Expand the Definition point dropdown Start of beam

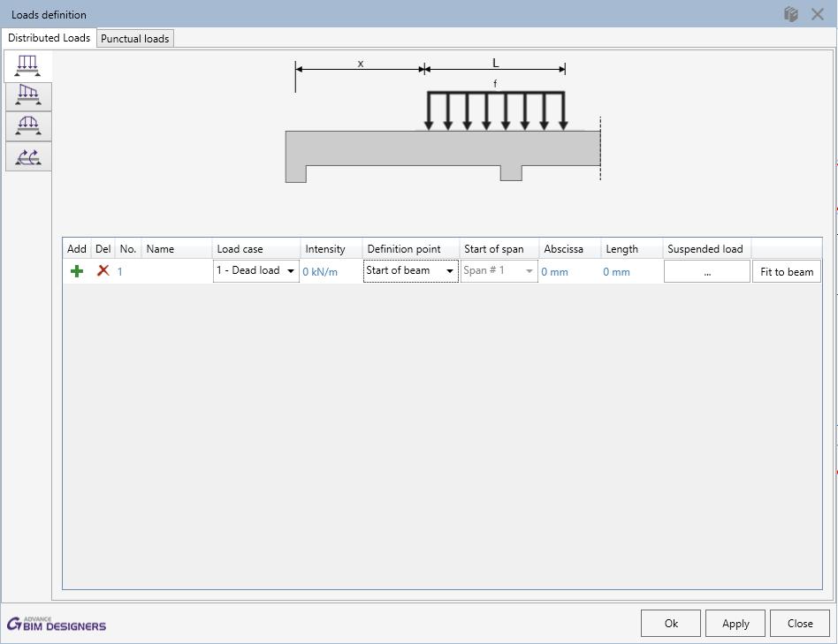[x=410, y=270]
